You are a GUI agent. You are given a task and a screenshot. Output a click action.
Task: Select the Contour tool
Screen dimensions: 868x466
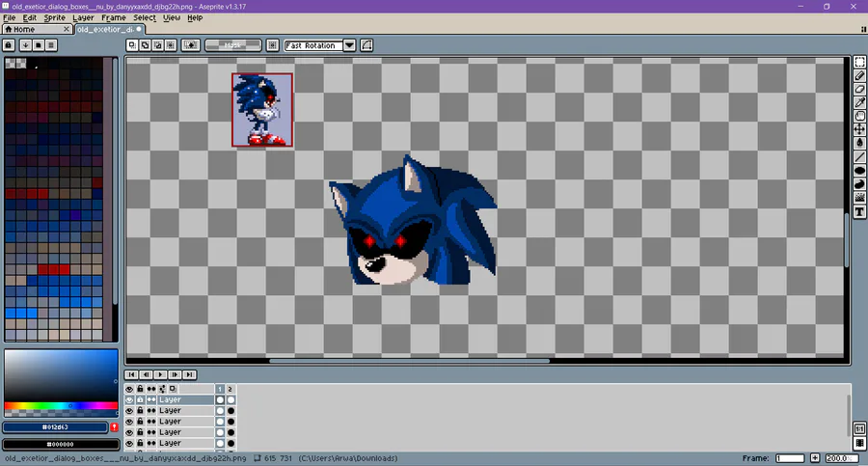[859, 184]
